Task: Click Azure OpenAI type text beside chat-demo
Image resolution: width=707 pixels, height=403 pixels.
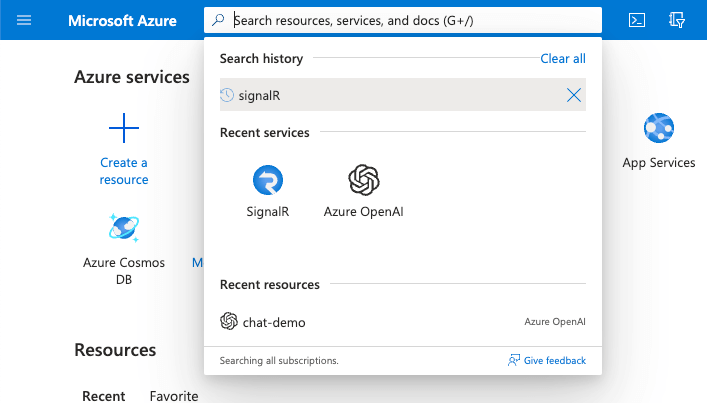Action: 555,321
